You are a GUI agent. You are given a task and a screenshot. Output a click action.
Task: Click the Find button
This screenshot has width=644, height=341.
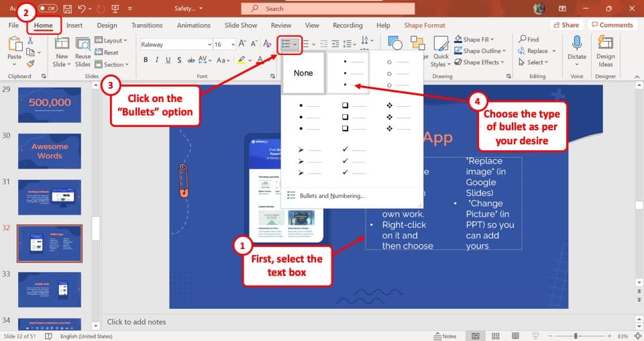tap(528, 39)
